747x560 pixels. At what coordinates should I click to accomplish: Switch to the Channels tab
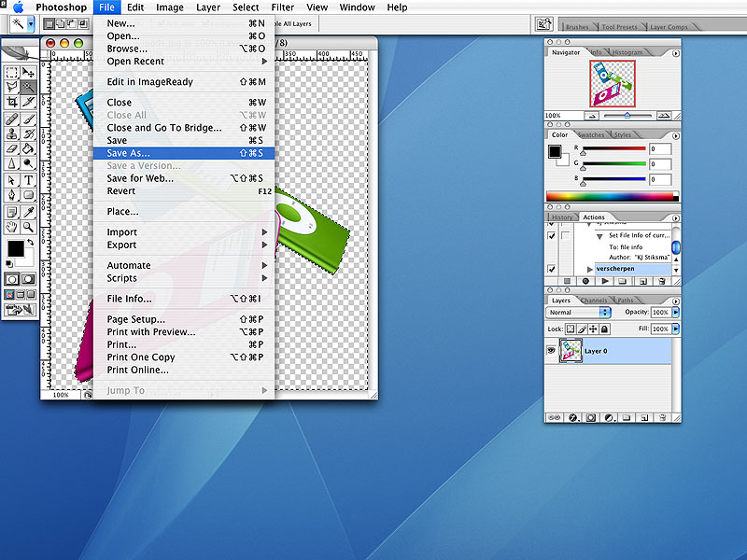coord(593,301)
